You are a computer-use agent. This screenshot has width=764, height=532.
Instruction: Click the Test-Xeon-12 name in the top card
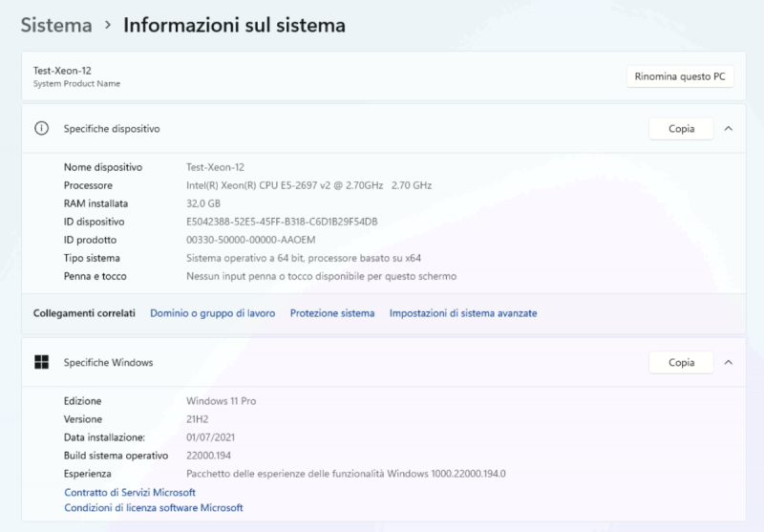click(x=62, y=70)
